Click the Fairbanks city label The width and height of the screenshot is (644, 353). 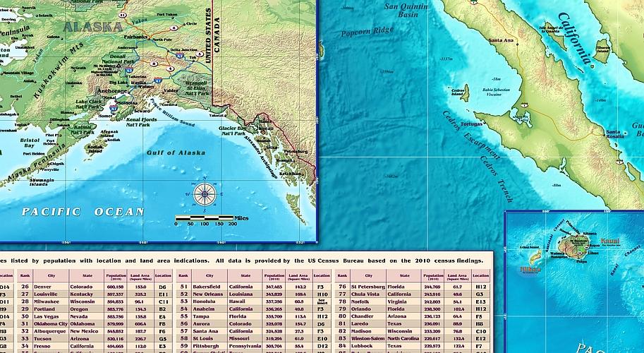[135, 37]
